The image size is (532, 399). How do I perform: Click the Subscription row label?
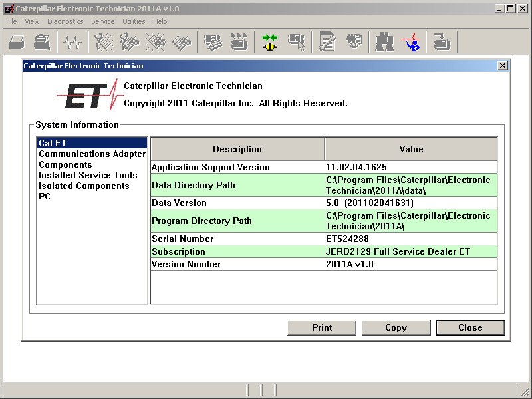[237, 251]
